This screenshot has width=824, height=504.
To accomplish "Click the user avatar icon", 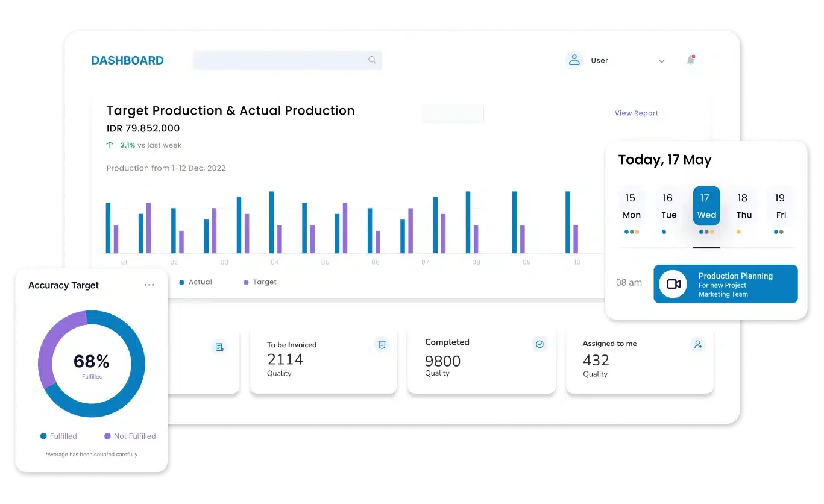I will tap(574, 60).
